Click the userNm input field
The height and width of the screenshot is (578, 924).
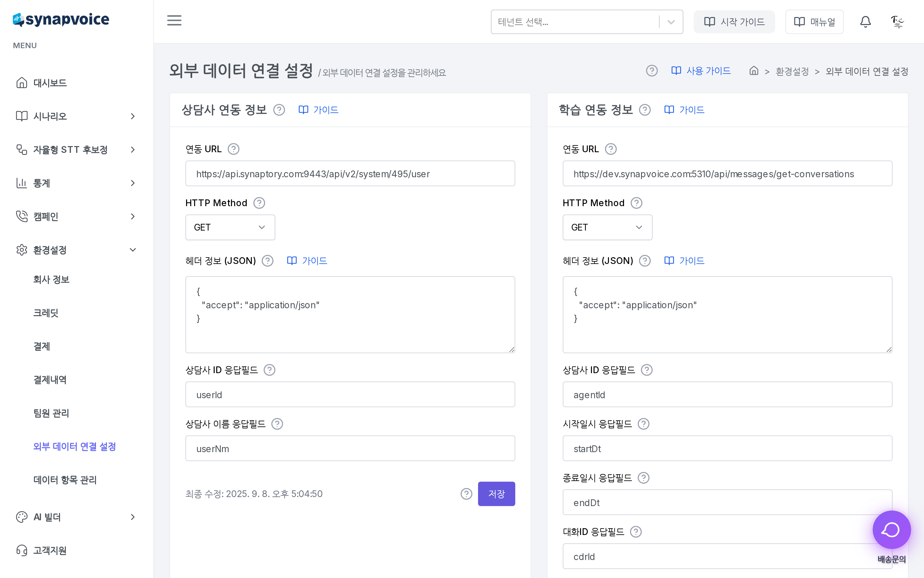350,448
